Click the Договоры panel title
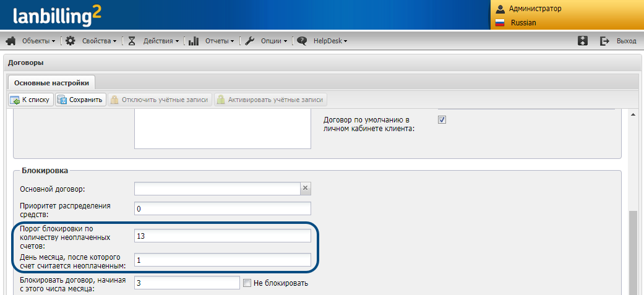This screenshot has height=295, width=644. click(x=26, y=63)
